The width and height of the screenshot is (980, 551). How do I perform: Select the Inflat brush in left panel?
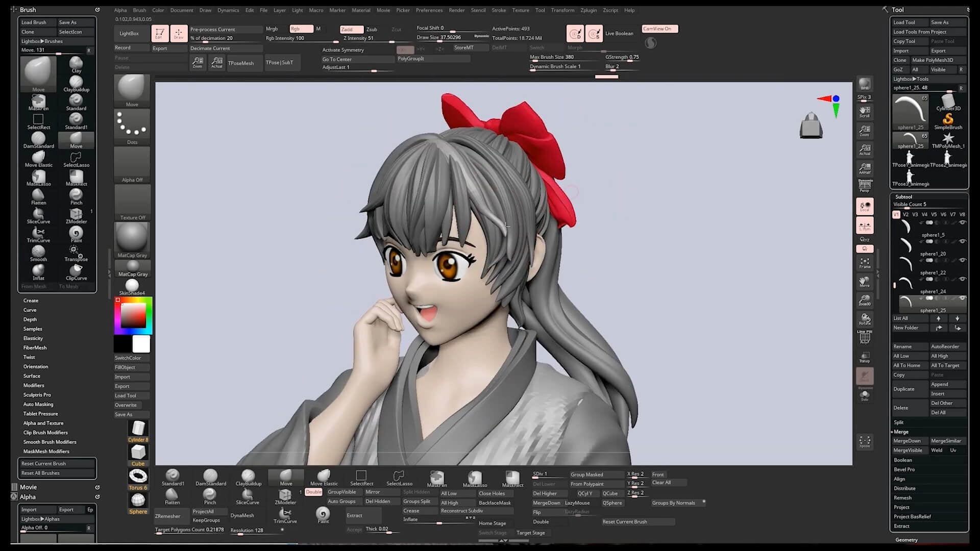click(x=38, y=272)
